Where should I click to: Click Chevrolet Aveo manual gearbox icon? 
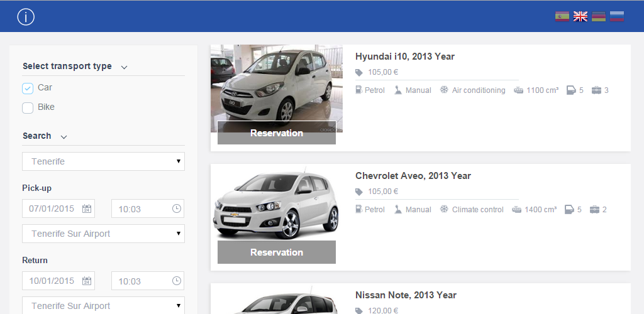tap(398, 209)
